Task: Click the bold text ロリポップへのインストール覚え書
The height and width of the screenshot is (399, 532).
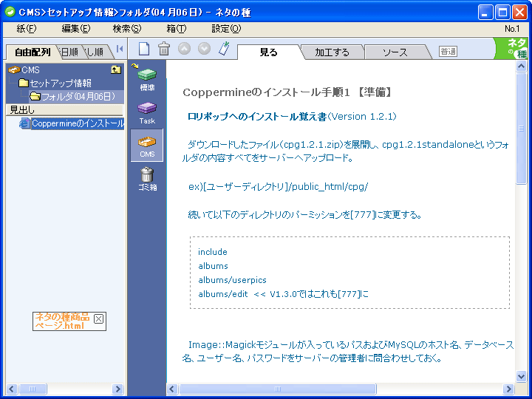Action: tap(257, 117)
